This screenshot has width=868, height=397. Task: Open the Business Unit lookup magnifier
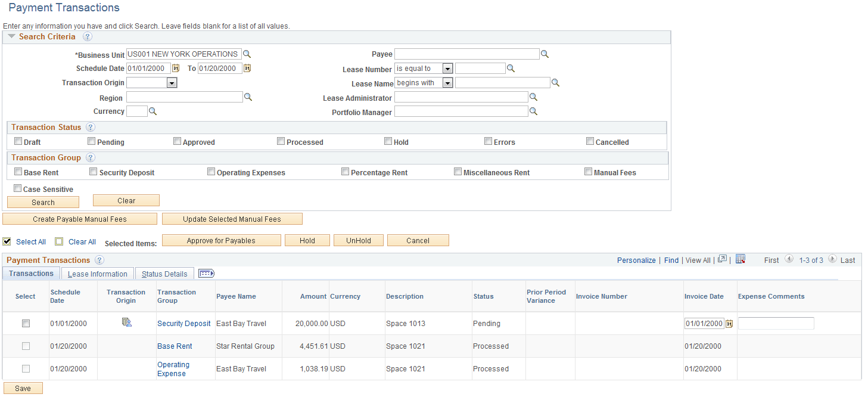[x=247, y=54]
